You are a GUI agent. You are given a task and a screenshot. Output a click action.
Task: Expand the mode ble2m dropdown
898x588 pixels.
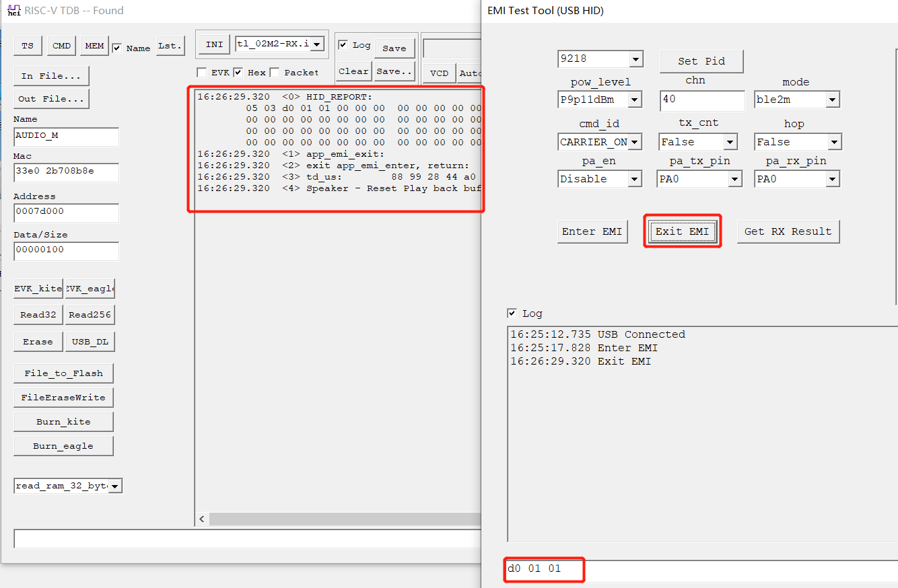833,100
